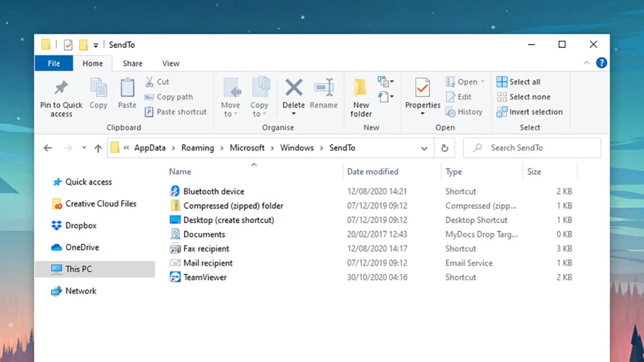Click the Paste clipboard icon
The width and height of the screenshot is (644, 362).
[127, 88]
